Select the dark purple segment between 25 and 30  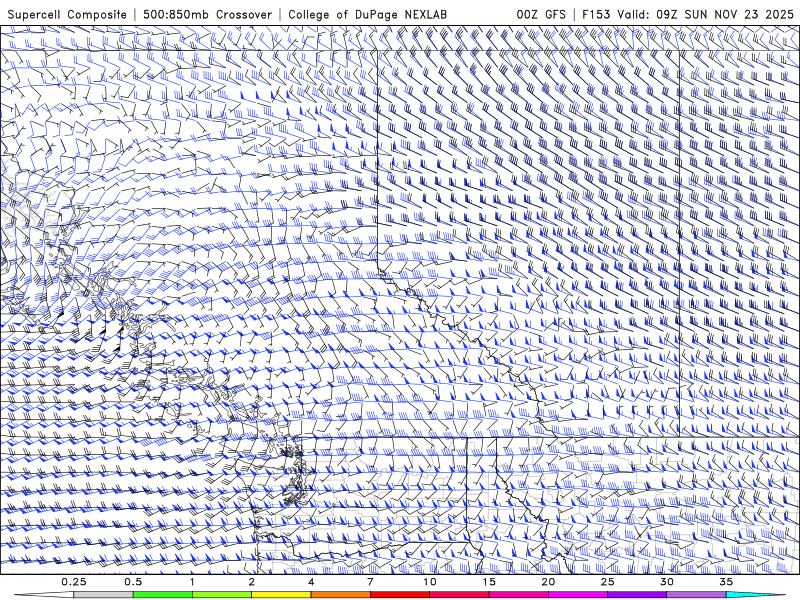tap(637, 595)
